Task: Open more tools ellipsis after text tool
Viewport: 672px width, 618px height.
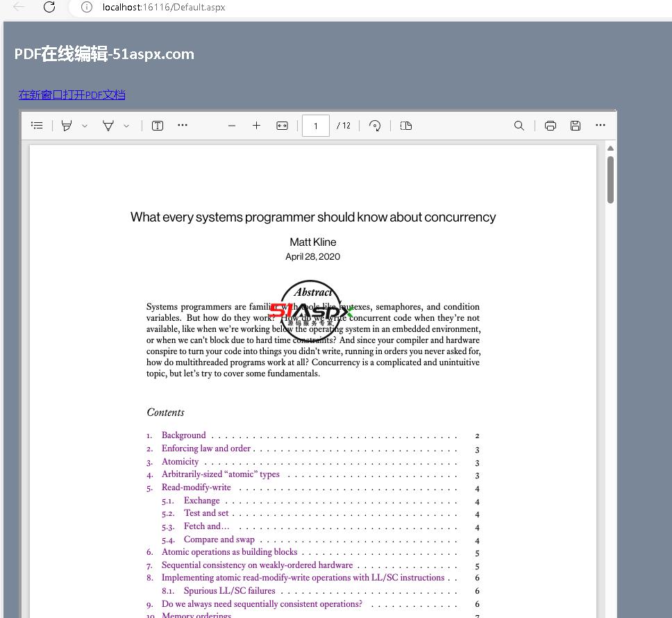Action: click(x=183, y=125)
